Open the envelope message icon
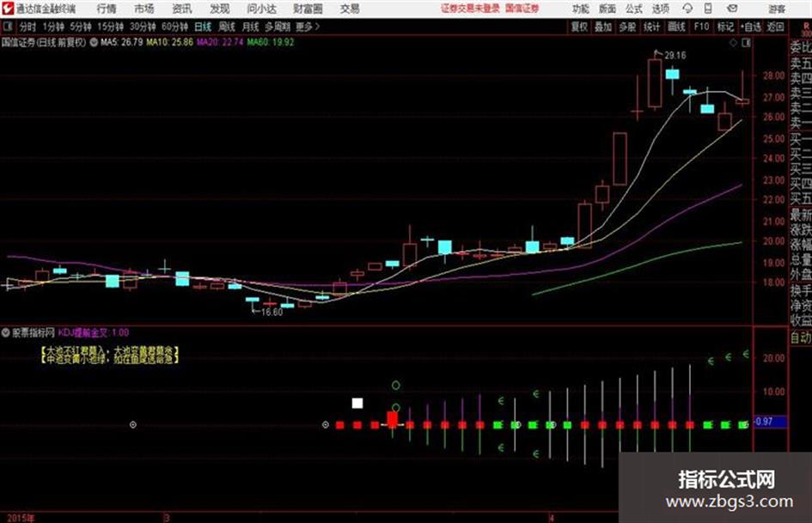 click(x=732, y=9)
